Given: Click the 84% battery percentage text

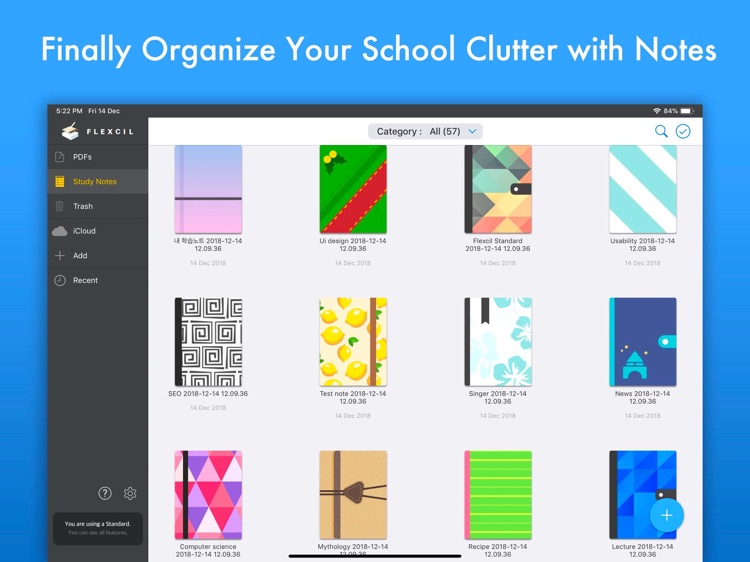Looking at the screenshot, I should click(x=671, y=111).
